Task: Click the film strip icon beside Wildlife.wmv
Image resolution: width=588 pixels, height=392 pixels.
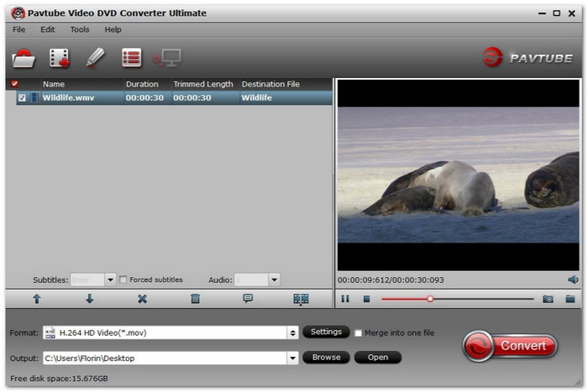Action: pos(34,98)
